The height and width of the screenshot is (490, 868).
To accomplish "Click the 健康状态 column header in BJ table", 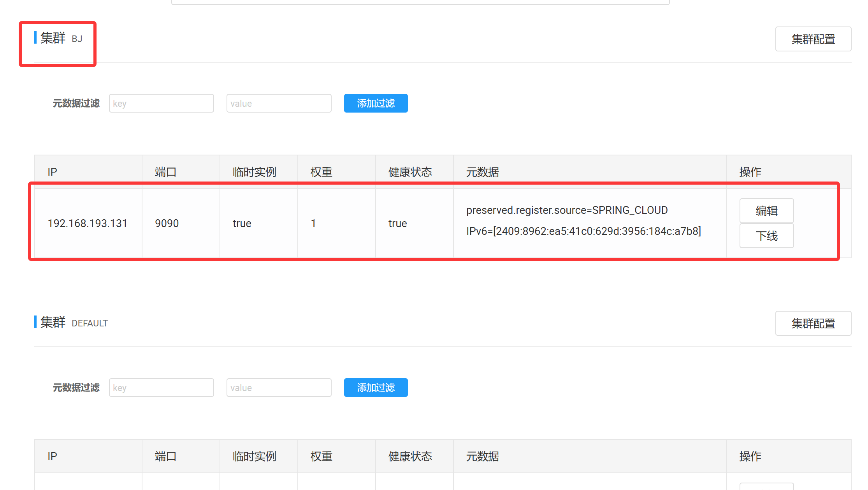I will pyautogui.click(x=410, y=172).
